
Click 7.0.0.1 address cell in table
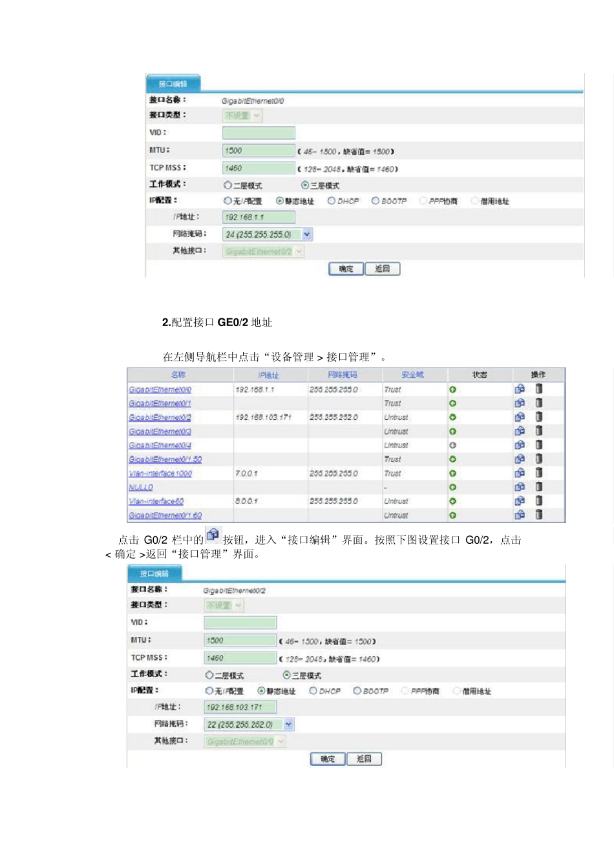pos(246,473)
